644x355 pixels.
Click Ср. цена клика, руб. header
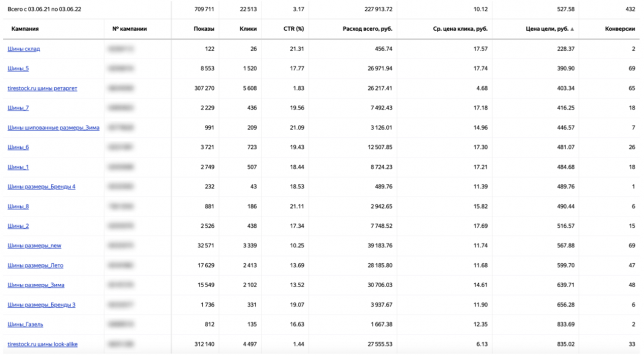460,29
